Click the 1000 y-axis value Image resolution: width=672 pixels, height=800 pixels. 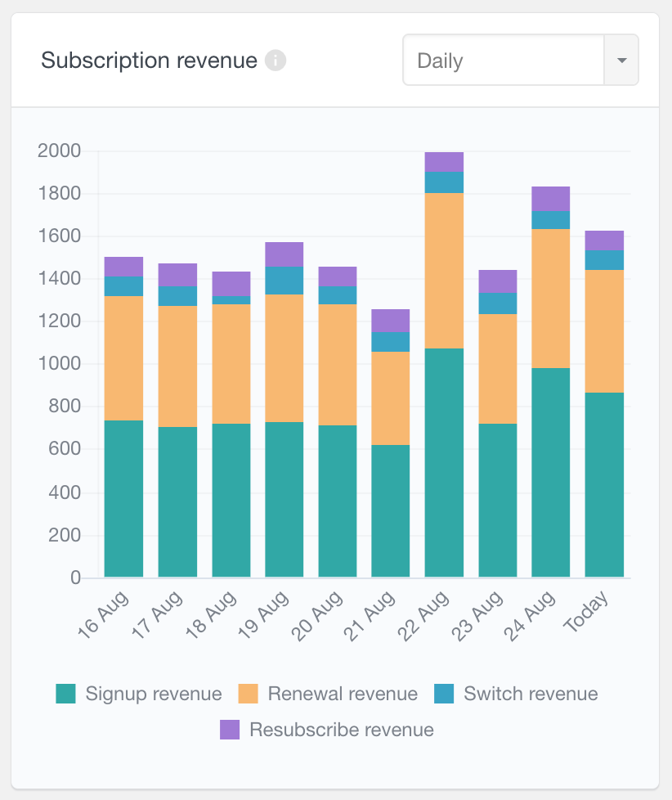point(59,363)
